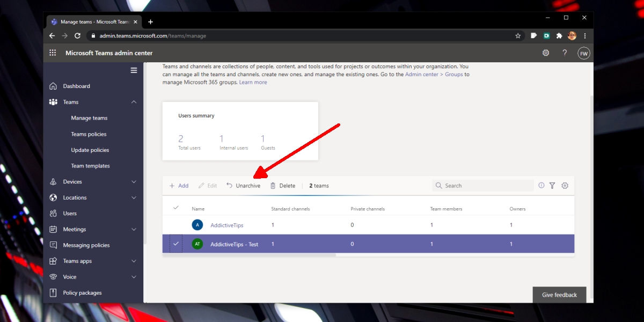This screenshot has width=644, height=322.
Task: Click the AT team avatar
Action: (x=197, y=244)
